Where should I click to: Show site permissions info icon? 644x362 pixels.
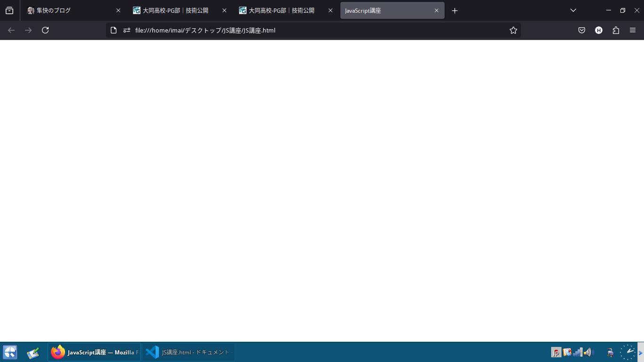[x=126, y=30]
